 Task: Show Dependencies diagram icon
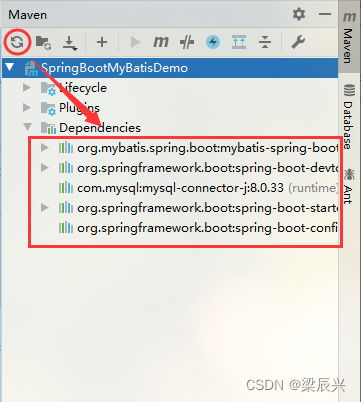point(239,42)
